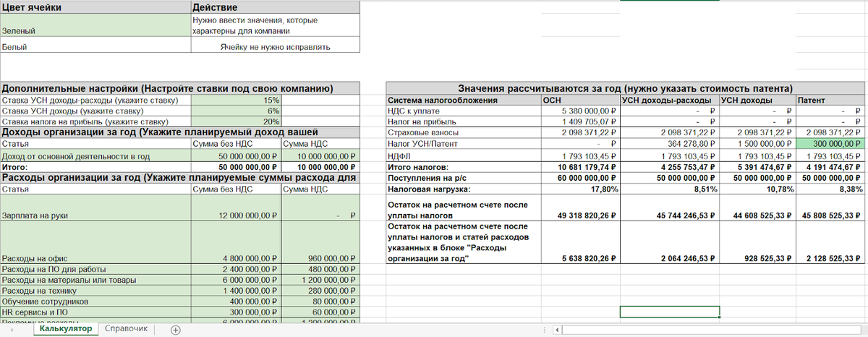The image size is (868, 337).
Task: Click 'Нужно ввести значения' description cell
Action: point(275,26)
